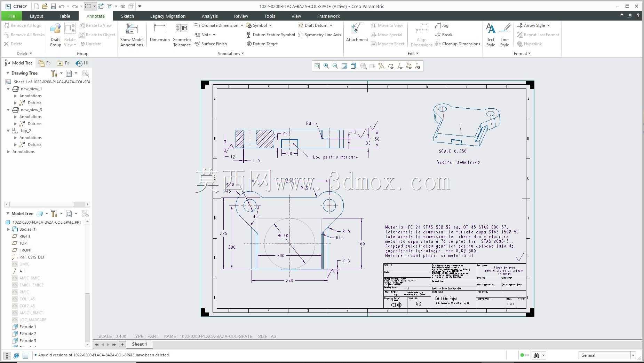Redo the last undone action
Screen dimensions: 644x363
point(75,6)
